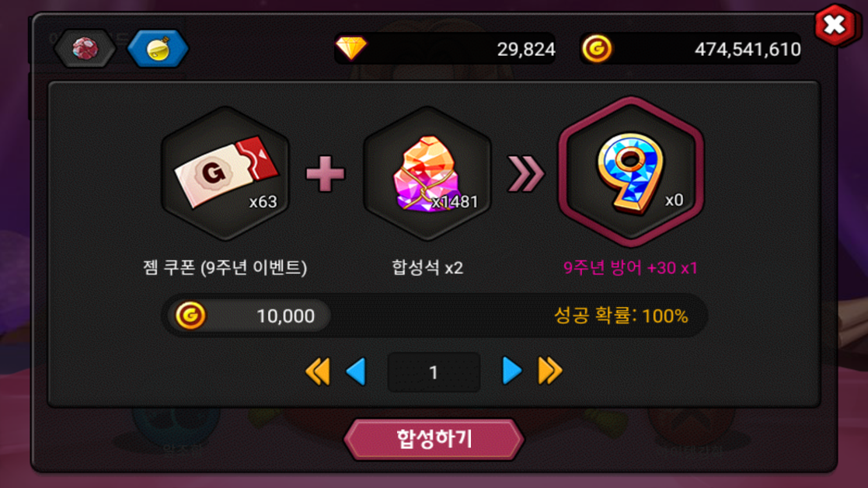Select the gem coupon ticket icon

[225, 174]
